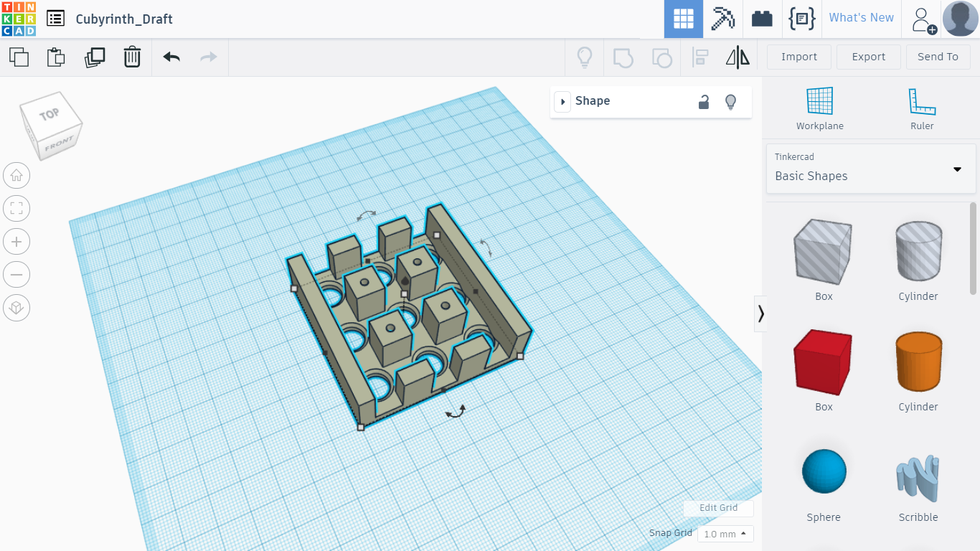The height and width of the screenshot is (551, 980).
Task: Select the red Box shape
Action: [823, 361]
